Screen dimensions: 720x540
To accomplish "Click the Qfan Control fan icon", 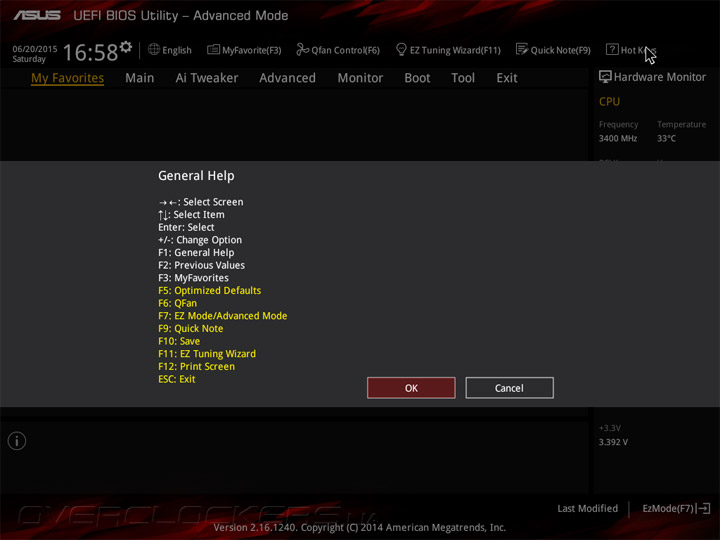I will tap(302, 49).
